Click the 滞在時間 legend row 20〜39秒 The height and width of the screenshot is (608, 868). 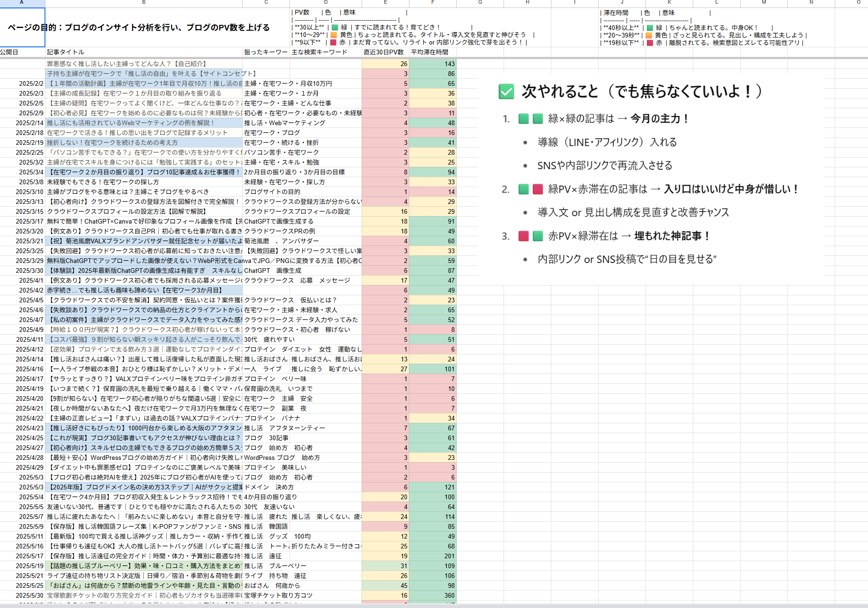click(703, 35)
